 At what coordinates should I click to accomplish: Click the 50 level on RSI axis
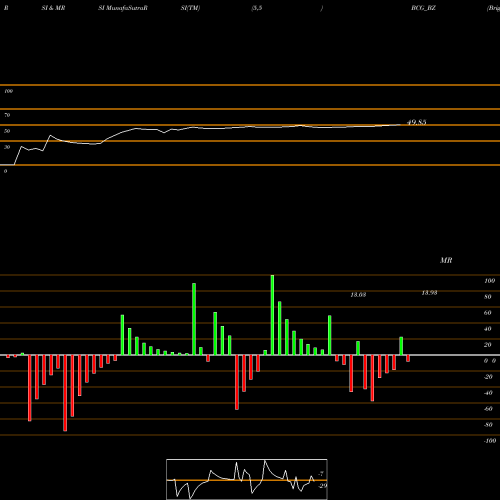[7, 131]
